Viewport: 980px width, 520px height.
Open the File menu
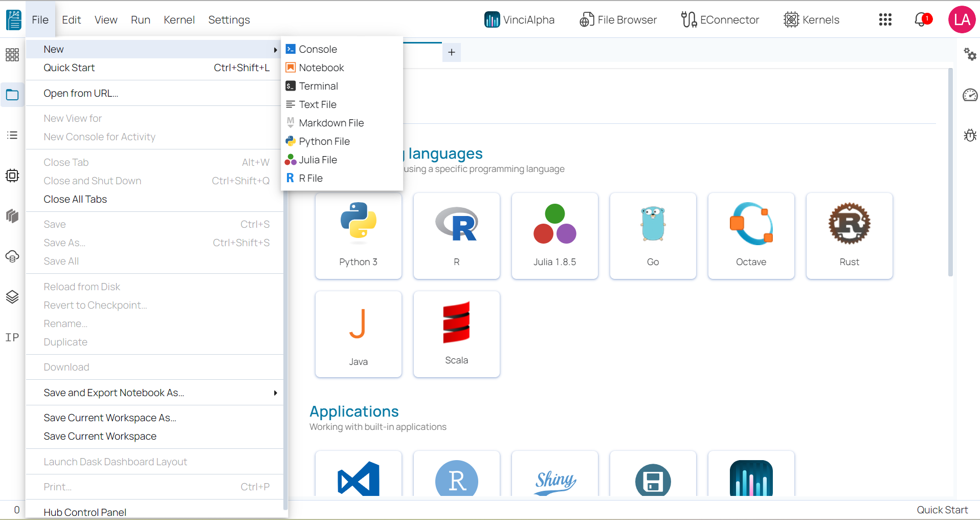click(x=40, y=20)
